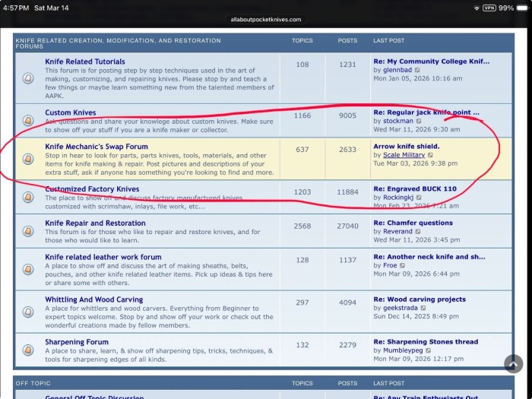Screen dimensions: 532x399
Task: Open the Arrow knife shield post
Action: tap(407, 146)
